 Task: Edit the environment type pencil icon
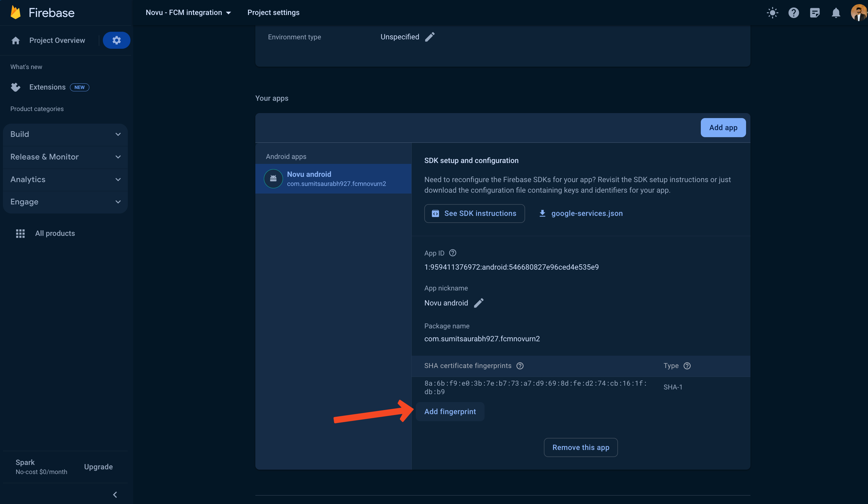coord(430,37)
